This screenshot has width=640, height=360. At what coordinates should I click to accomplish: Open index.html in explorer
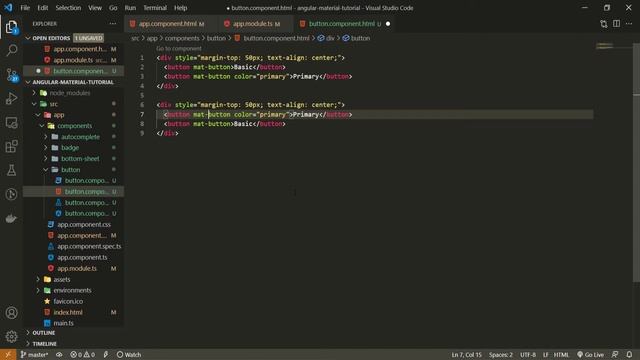[x=68, y=312]
